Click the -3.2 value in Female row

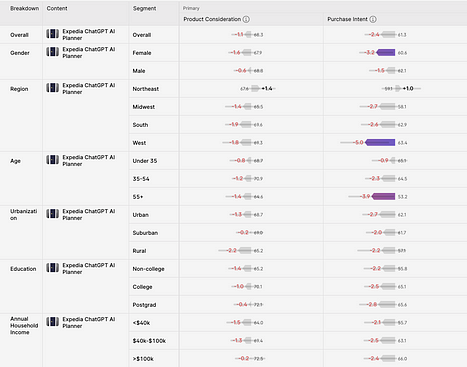tap(370, 52)
